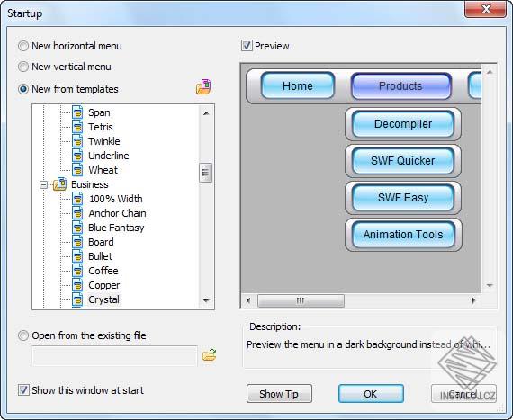Select the 100% Width template name
513x420 pixels.
tap(116, 199)
